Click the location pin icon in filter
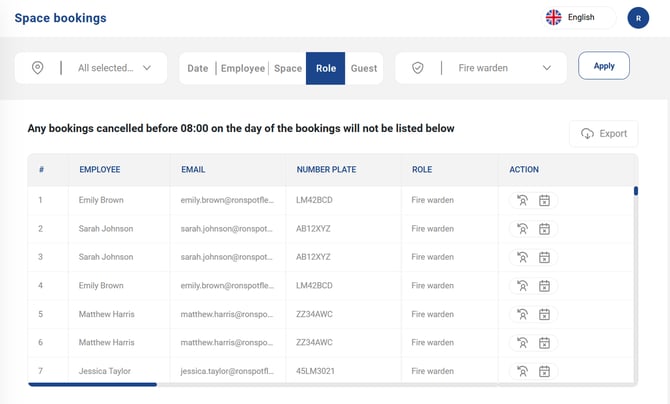670x404 pixels. (38, 68)
